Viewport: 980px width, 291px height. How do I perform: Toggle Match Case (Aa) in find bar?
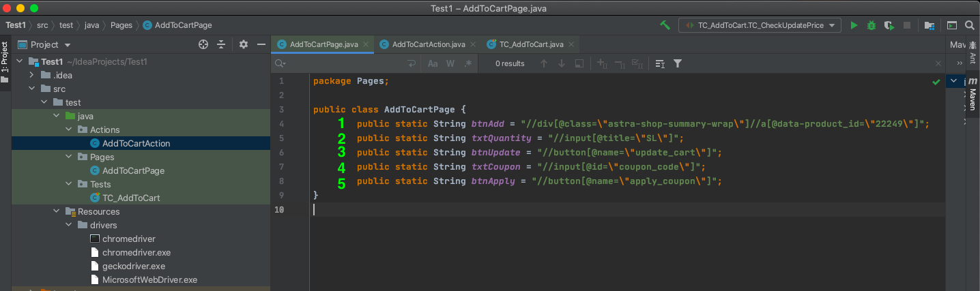coord(433,63)
